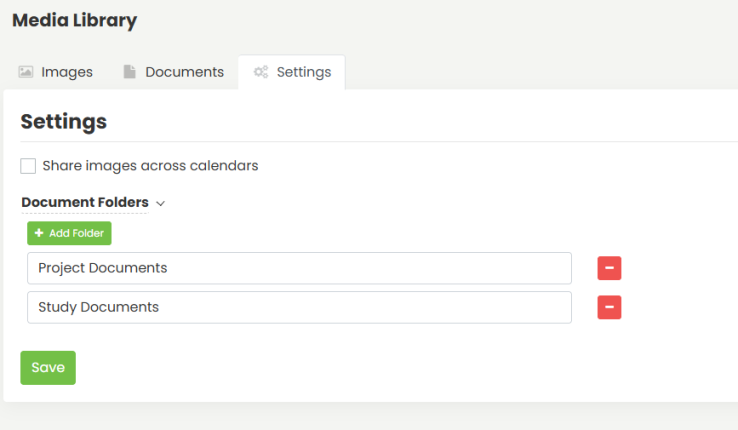Click the Add Folder button

[x=69, y=233]
